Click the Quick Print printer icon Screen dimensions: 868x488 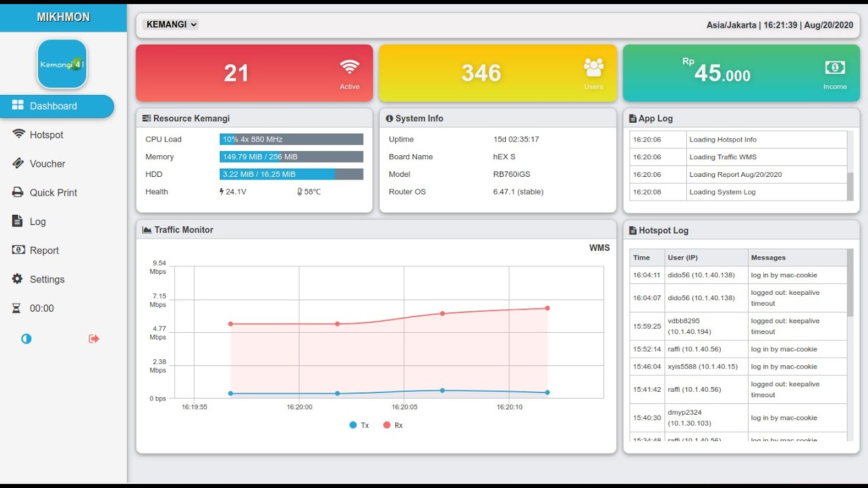[x=18, y=192]
